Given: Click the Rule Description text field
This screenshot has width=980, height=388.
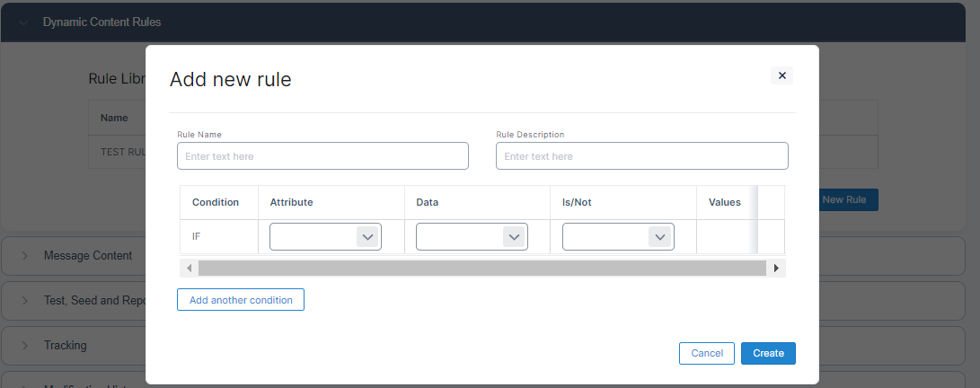Looking at the screenshot, I should point(641,156).
